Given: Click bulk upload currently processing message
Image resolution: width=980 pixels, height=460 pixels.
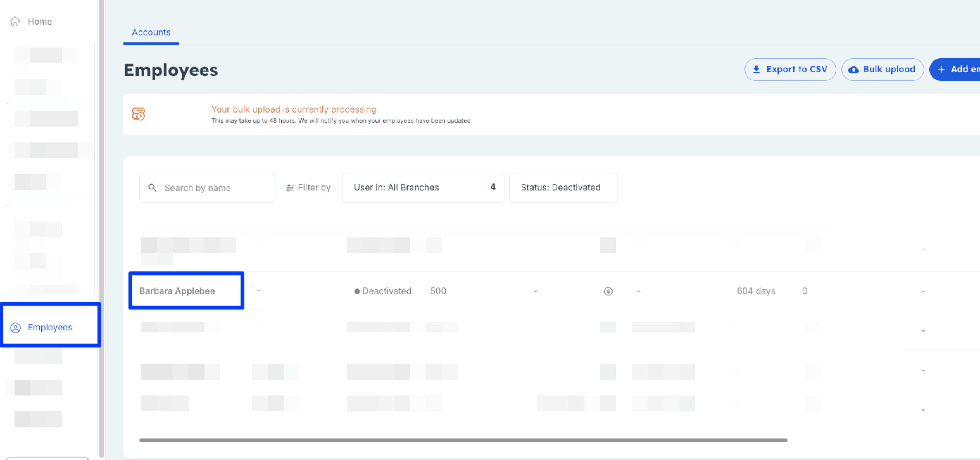Looking at the screenshot, I should tap(294, 109).
